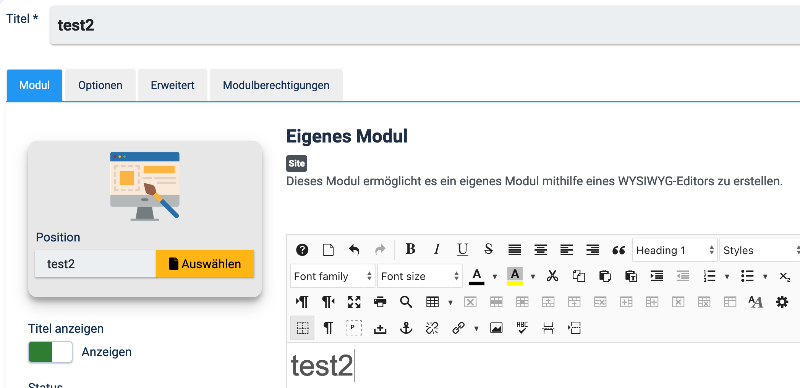Click the new document icon
Image resolution: width=800 pixels, height=388 pixels.
click(328, 250)
